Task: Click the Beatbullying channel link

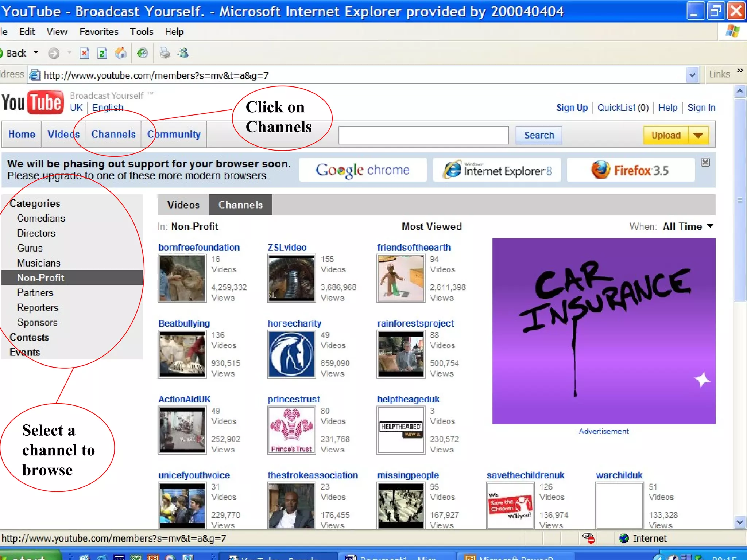Action: [184, 323]
